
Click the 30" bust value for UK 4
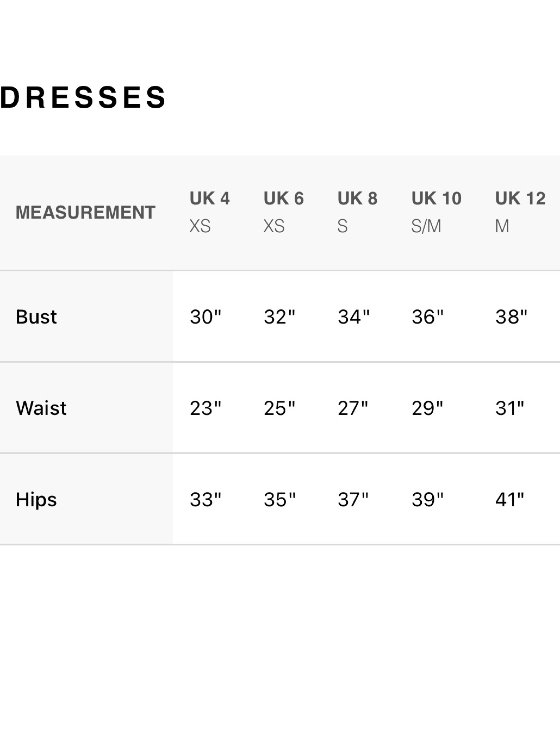coord(205,317)
